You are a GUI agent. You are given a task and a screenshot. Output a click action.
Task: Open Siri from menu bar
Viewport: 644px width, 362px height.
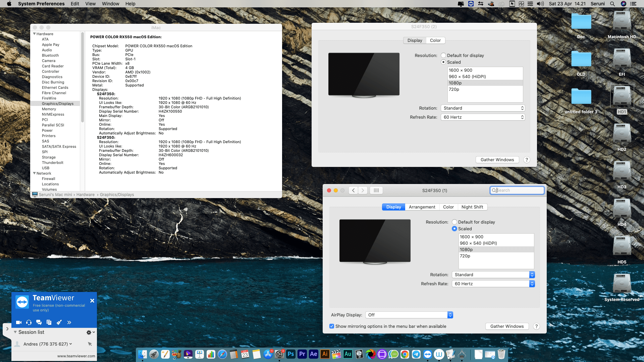click(x=624, y=4)
